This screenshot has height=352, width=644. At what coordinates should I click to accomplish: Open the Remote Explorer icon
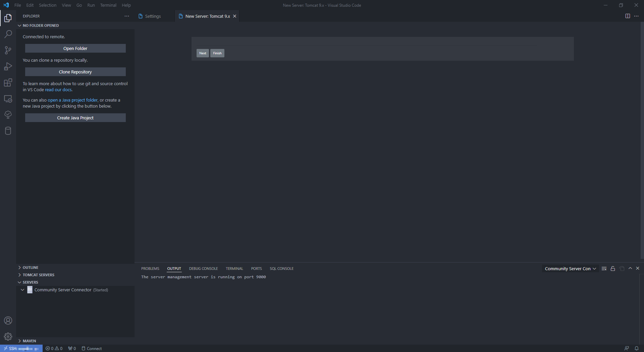8,99
